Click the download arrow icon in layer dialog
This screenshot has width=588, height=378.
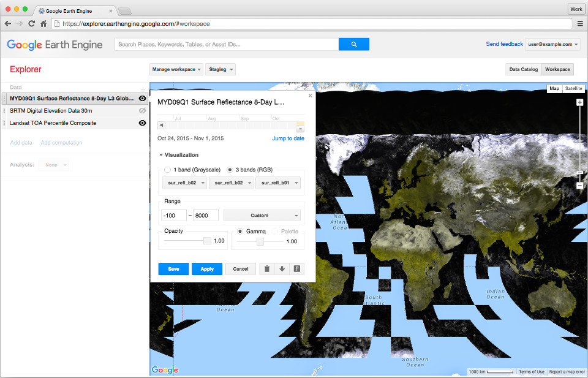click(282, 269)
